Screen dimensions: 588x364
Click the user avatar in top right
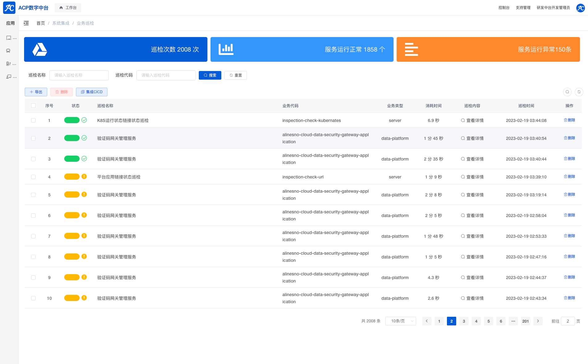[580, 8]
